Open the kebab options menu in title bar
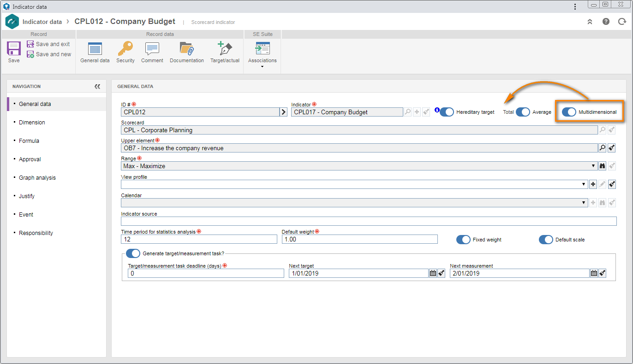633x364 pixels. coord(575,6)
